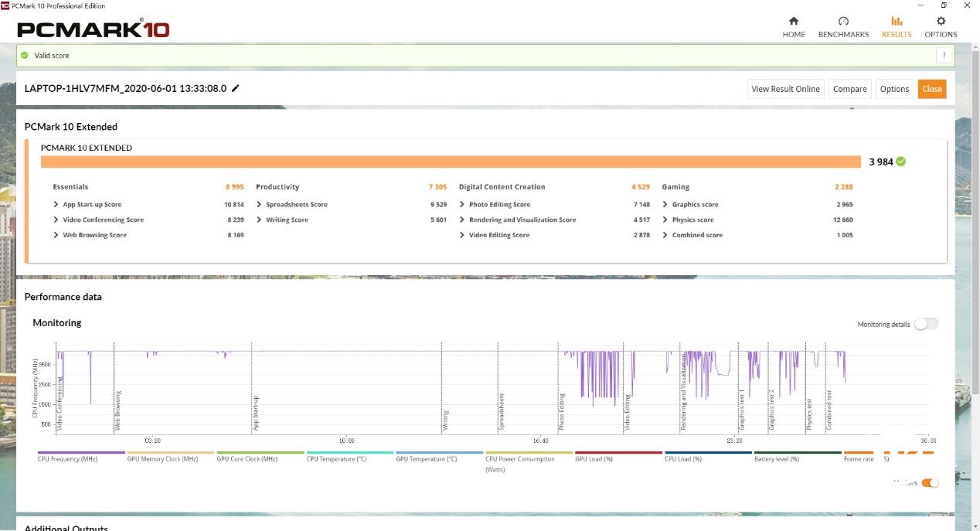
Task: Edit the result name with the pencil icon
Action: click(x=236, y=88)
